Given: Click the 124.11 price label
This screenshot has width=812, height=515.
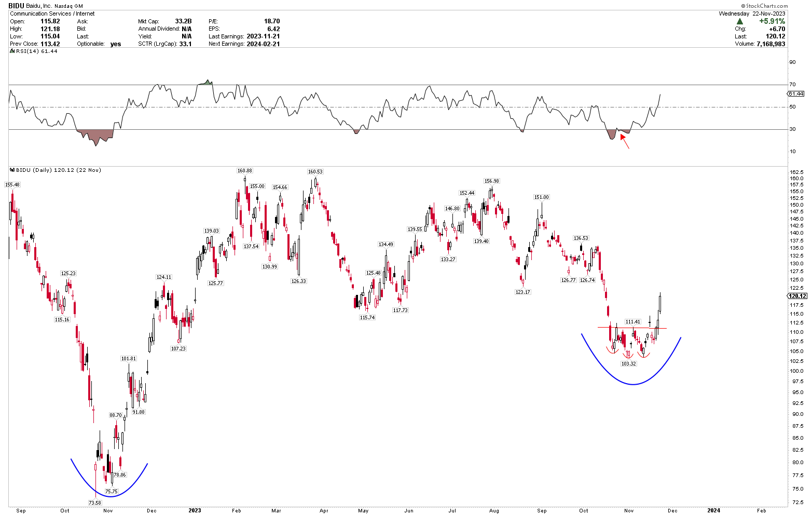Looking at the screenshot, I should (164, 277).
